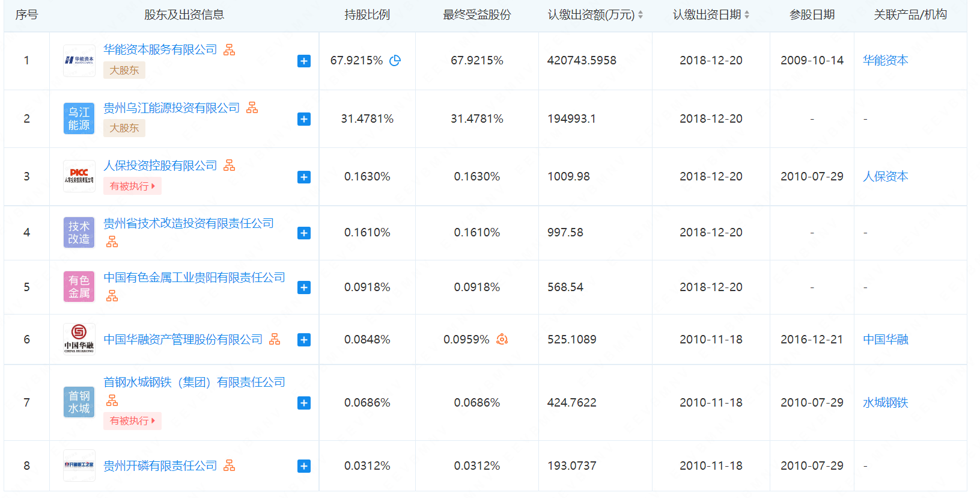This screenshot has height=498, width=980.
Task: Open 首钢水城钢铁(集团)有限责任公司 link
Action: point(195,383)
